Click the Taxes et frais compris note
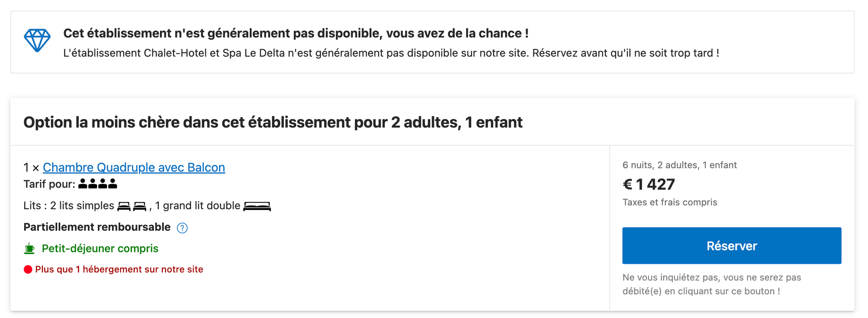Image resolution: width=868 pixels, height=318 pixels. [x=670, y=202]
